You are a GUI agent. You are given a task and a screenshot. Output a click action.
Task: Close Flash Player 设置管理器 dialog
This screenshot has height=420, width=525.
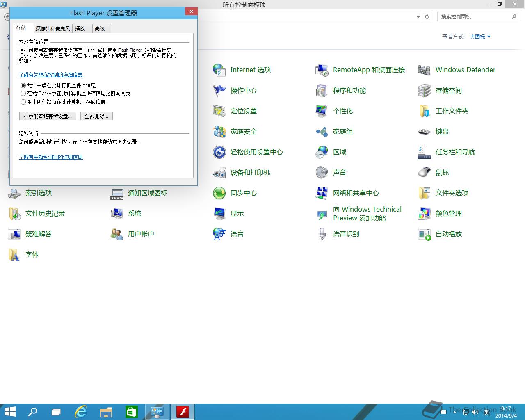(x=191, y=11)
